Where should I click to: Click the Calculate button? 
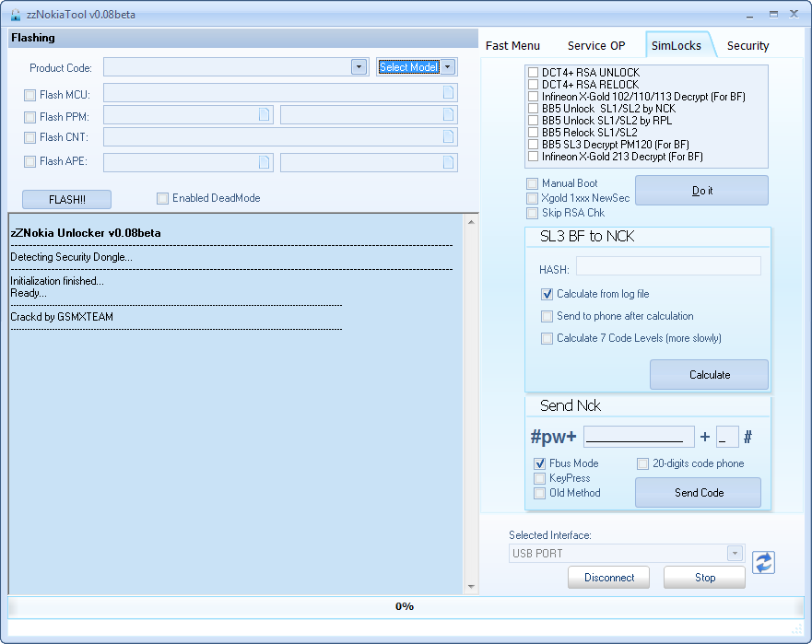pyautogui.click(x=709, y=375)
